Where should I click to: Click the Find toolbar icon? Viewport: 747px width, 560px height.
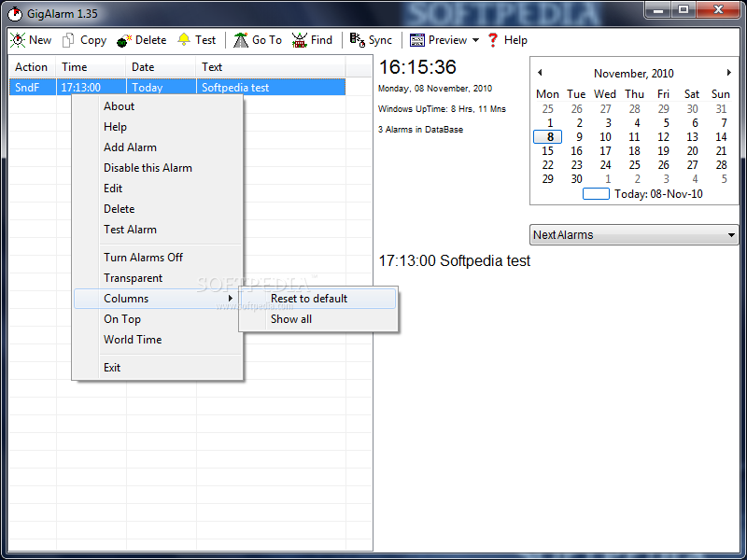[x=299, y=40]
